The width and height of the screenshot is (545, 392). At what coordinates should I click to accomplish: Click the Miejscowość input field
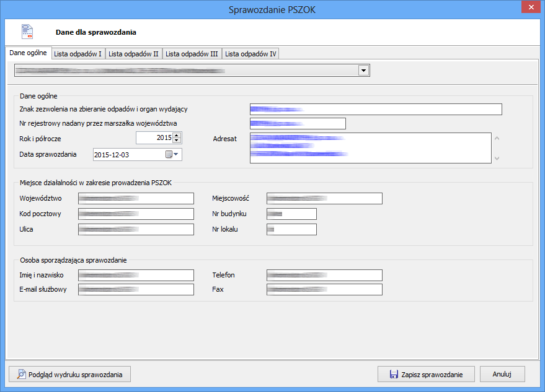[x=324, y=198]
